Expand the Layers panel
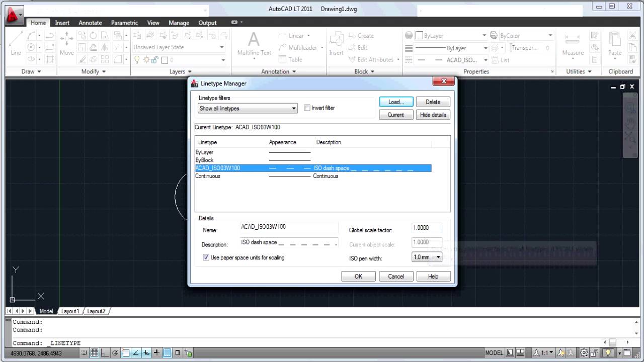Image resolution: width=644 pixels, height=362 pixels. pyautogui.click(x=181, y=71)
